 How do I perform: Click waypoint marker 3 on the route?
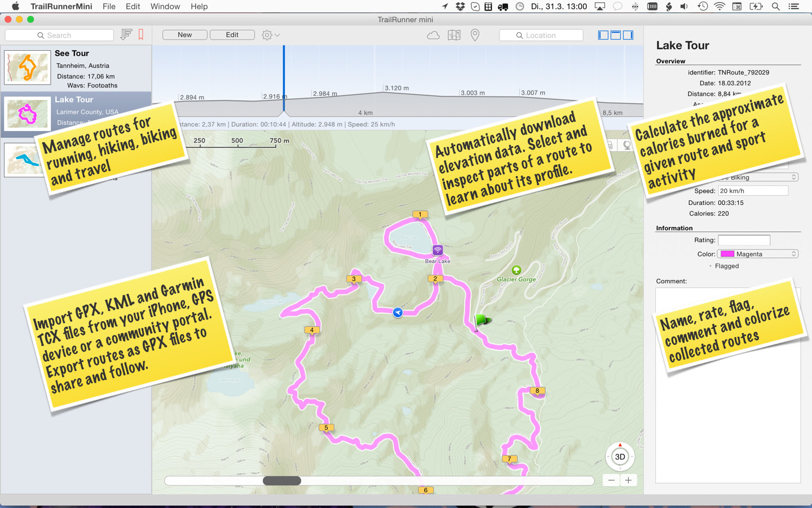tap(354, 279)
